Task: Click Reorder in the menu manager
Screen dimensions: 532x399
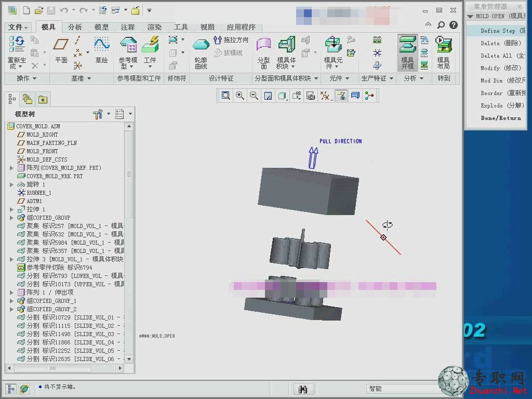Action: coord(496,93)
